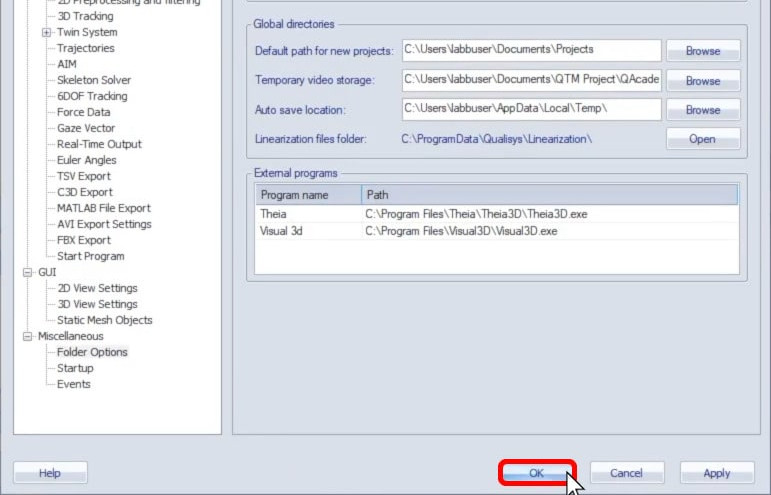The height and width of the screenshot is (495, 771).
Task: Click the Default path input field
Action: pyautogui.click(x=531, y=50)
